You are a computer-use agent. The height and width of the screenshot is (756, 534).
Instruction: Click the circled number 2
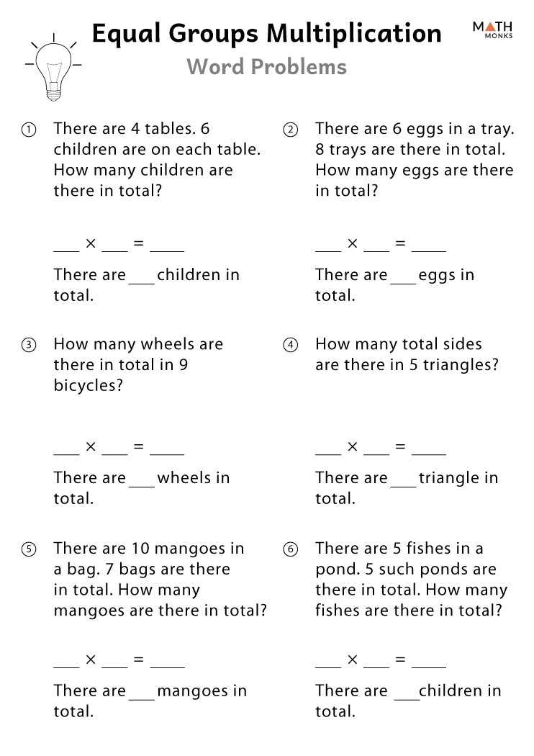[x=291, y=130]
